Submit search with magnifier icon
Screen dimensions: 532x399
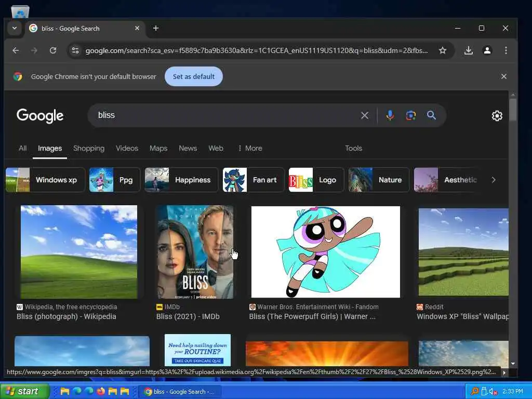(x=432, y=115)
